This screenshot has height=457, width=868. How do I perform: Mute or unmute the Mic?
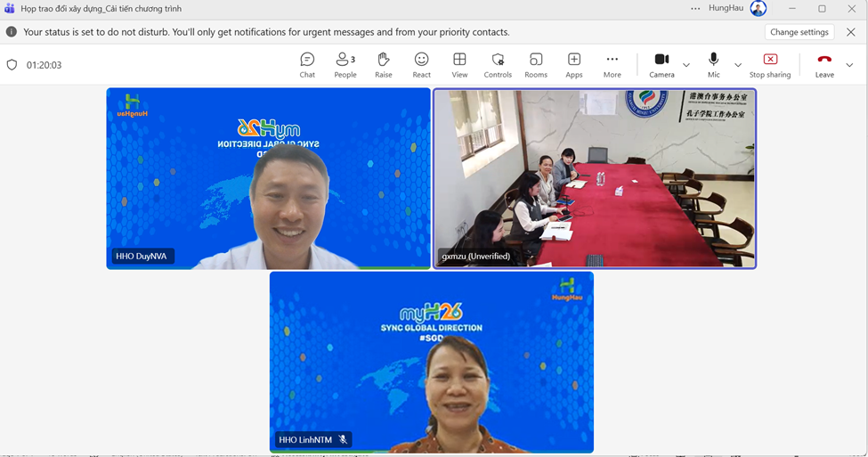tap(713, 65)
